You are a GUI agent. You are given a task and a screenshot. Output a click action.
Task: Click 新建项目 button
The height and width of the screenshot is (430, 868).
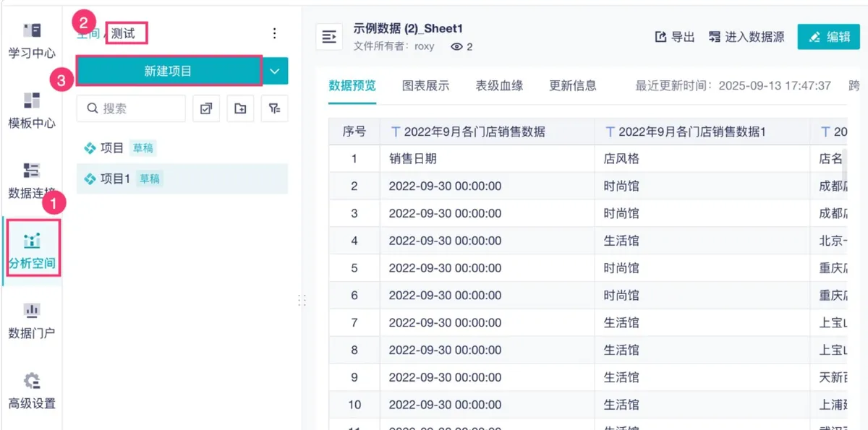(168, 71)
